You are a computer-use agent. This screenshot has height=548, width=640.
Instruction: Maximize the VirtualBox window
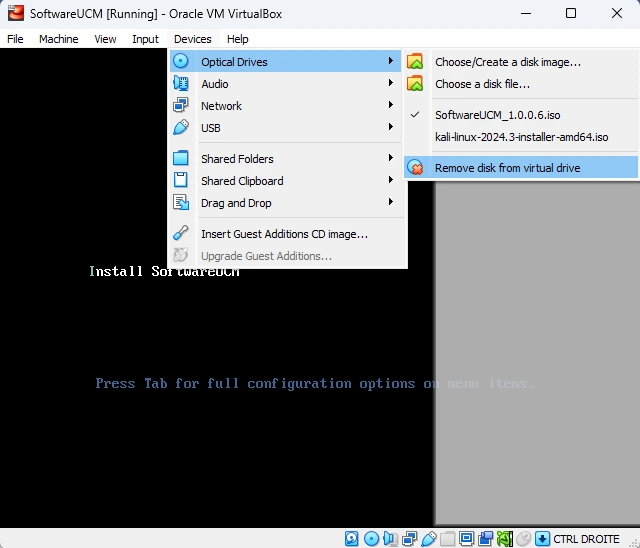coord(571,13)
